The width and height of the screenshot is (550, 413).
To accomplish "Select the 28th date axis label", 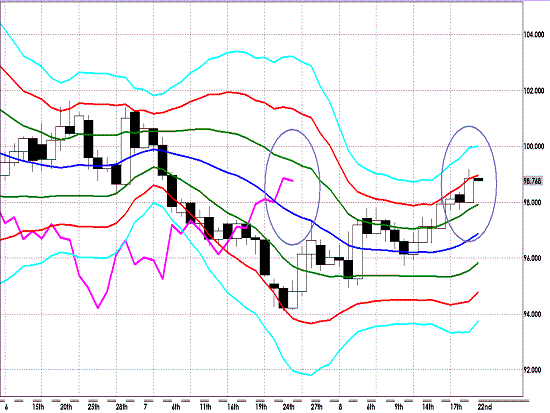I will point(122,407).
